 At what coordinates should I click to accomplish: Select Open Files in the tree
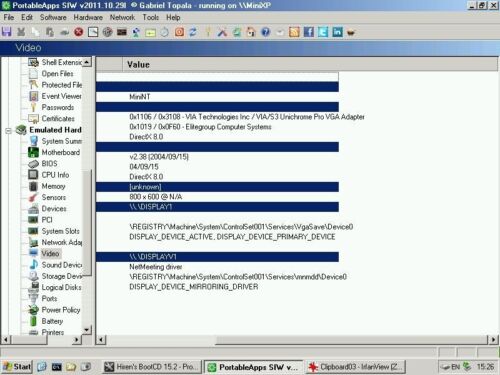pyautogui.click(x=57, y=74)
